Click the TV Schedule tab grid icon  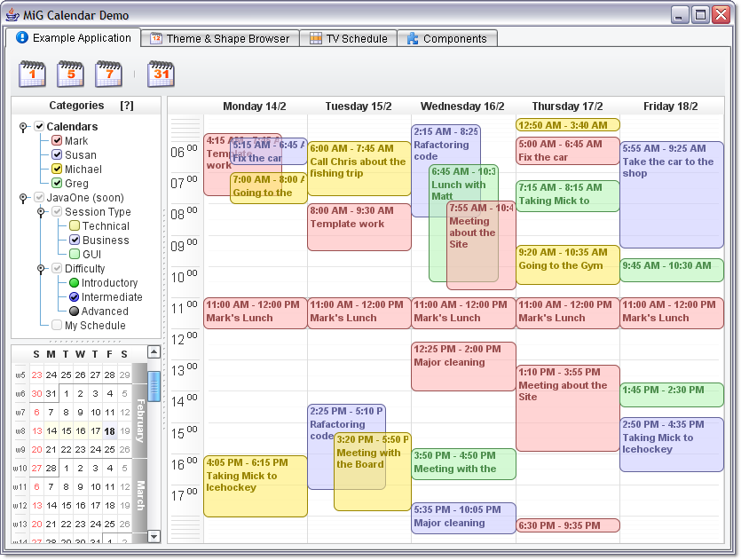point(316,38)
